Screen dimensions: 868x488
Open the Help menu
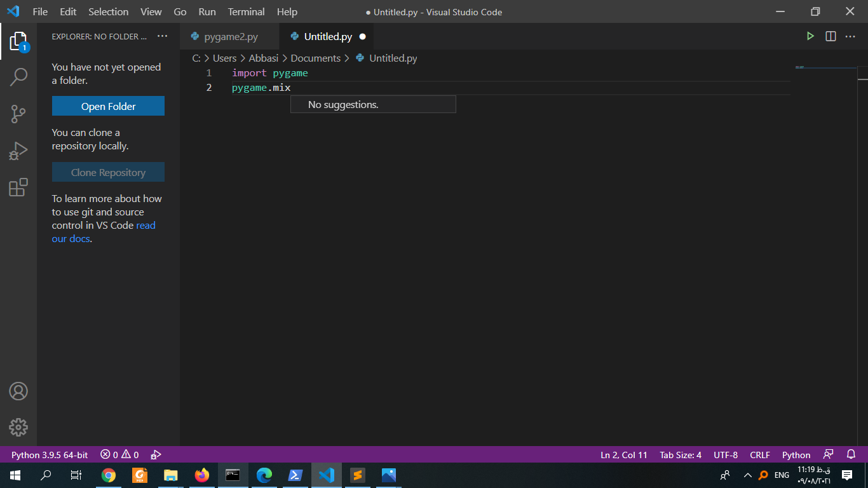click(287, 11)
